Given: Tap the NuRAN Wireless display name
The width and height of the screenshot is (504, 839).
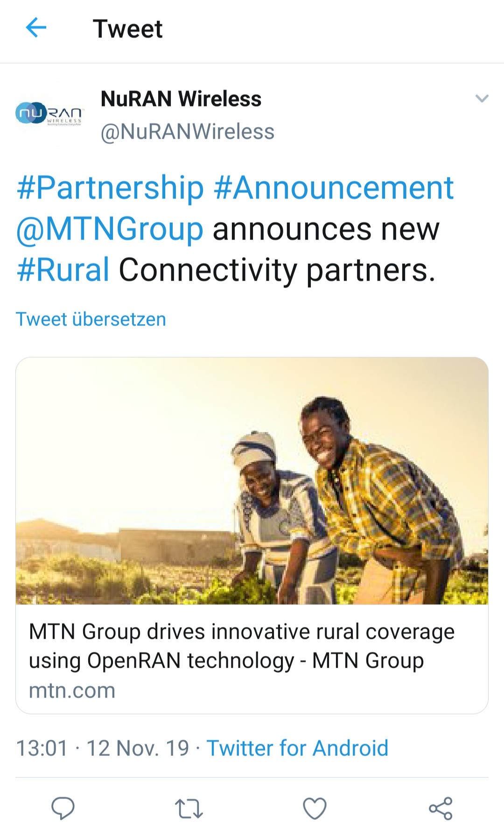Looking at the screenshot, I should pyautogui.click(x=181, y=99).
